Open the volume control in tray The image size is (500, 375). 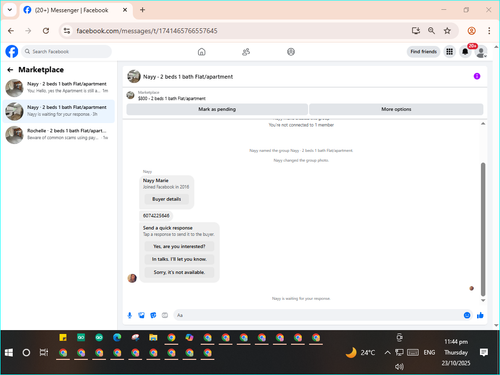pyautogui.click(x=399, y=367)
